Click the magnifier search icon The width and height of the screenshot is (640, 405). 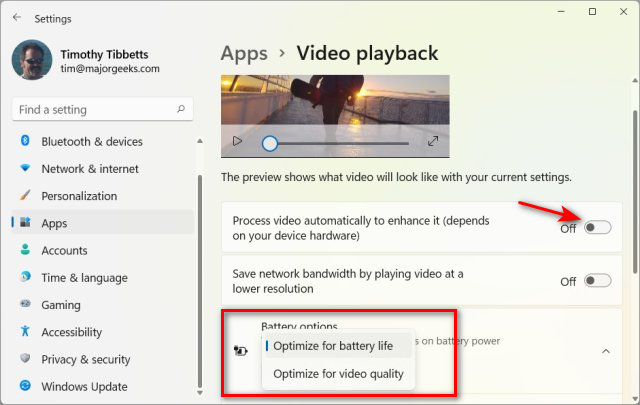(181, 109)
